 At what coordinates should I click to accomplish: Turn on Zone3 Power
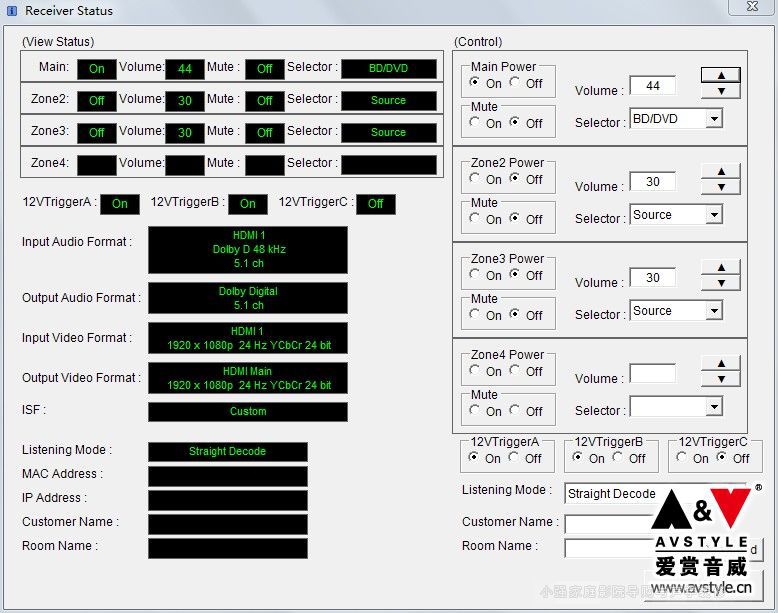(x=475, y=275)
